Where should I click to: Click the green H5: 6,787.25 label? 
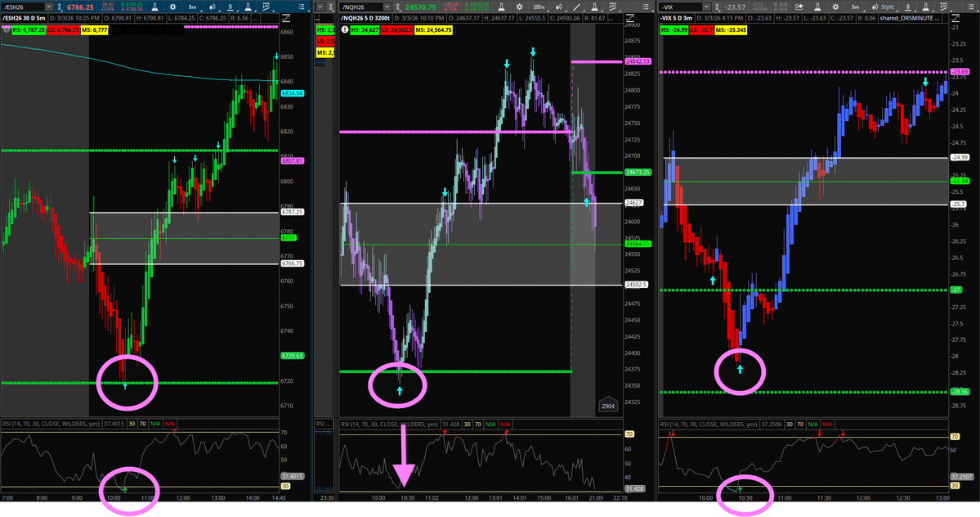(x=29, y=30)
